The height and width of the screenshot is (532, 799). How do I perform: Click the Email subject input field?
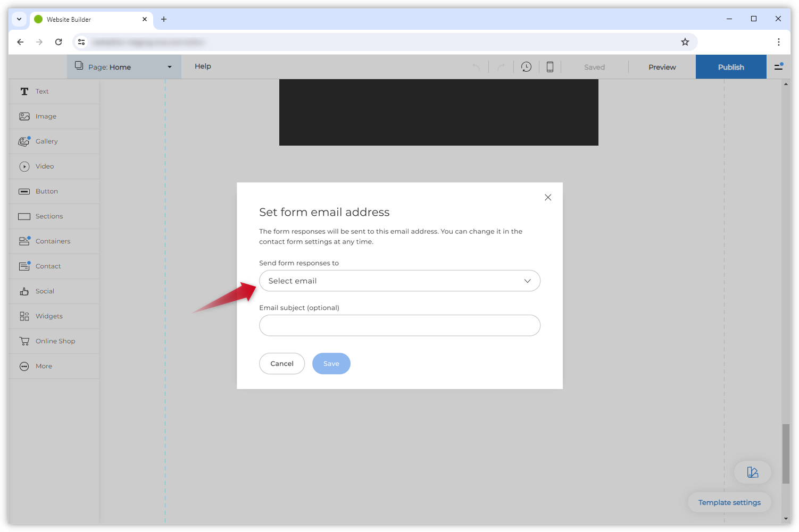(399, 325)
